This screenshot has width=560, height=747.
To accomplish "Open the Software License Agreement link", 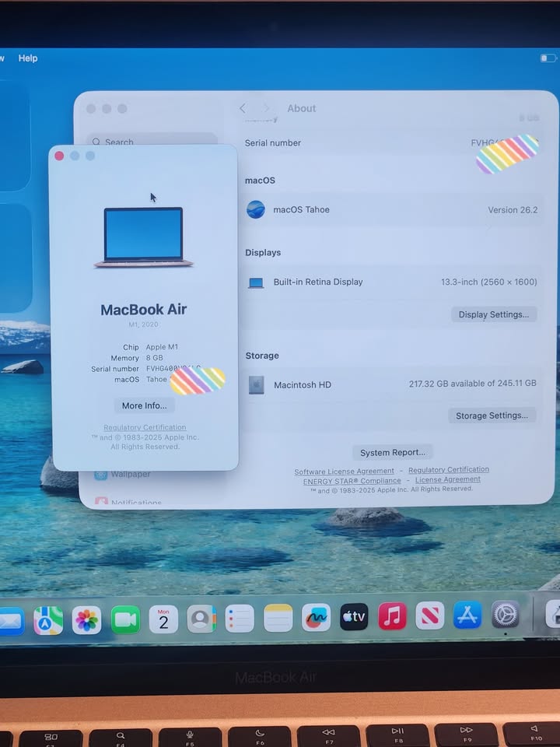I will coord(345,472).
